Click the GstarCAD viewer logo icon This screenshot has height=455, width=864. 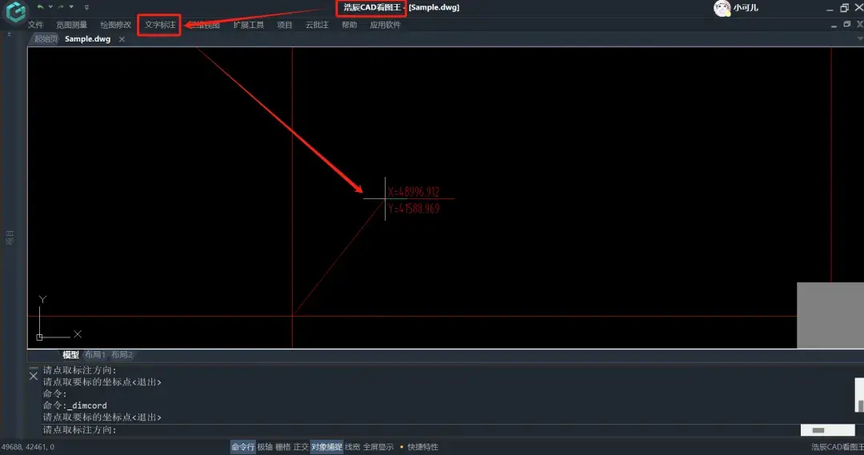[x=15, y=12]
